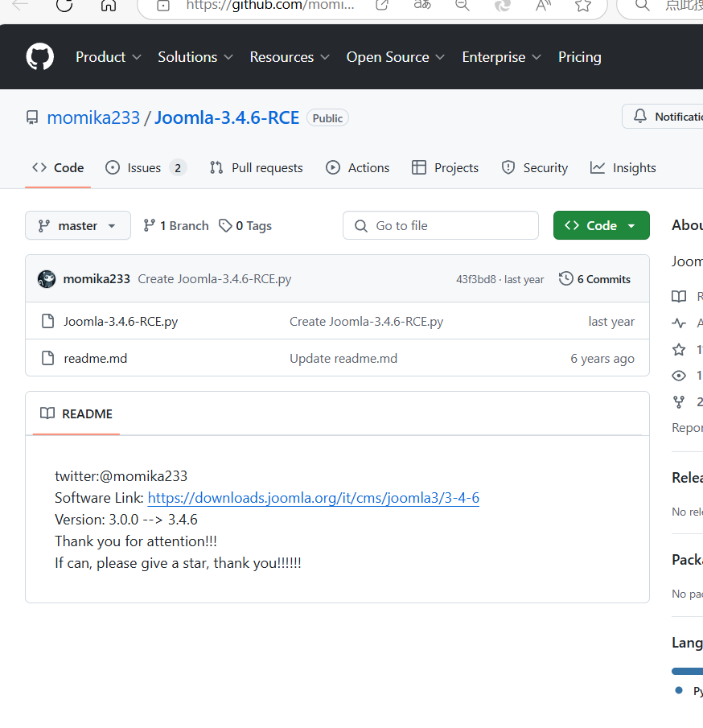Click the readme book icon in the About sidebar
The height and width of the screenshot is (728, 703).
pos(679,296)
